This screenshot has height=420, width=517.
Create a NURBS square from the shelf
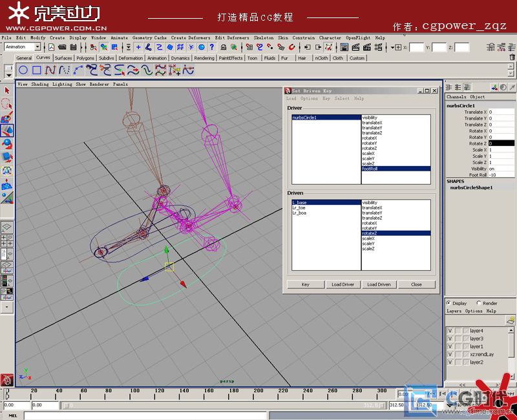(37, 70)
